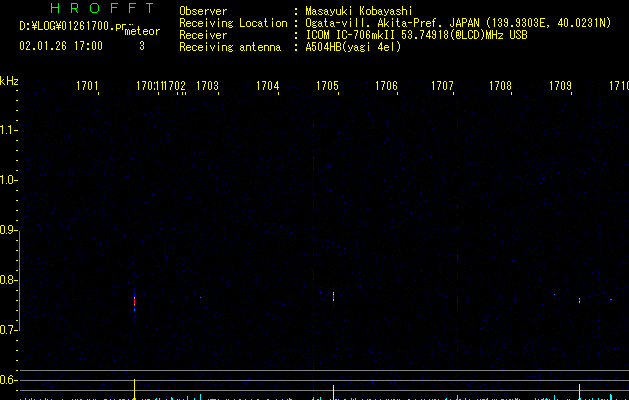Click the 1709 time axis label
The height and width of the screenshot is (400, 629).
point(560,86)
